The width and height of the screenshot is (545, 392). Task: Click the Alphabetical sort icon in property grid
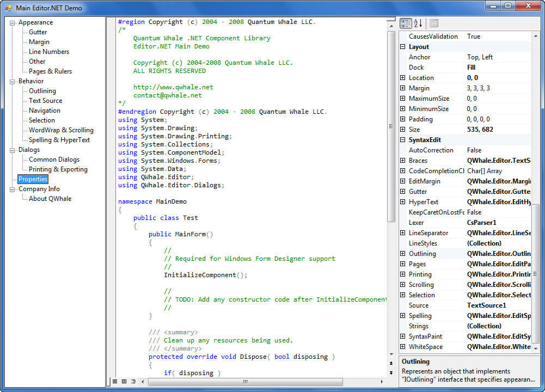tap(418, 23)
